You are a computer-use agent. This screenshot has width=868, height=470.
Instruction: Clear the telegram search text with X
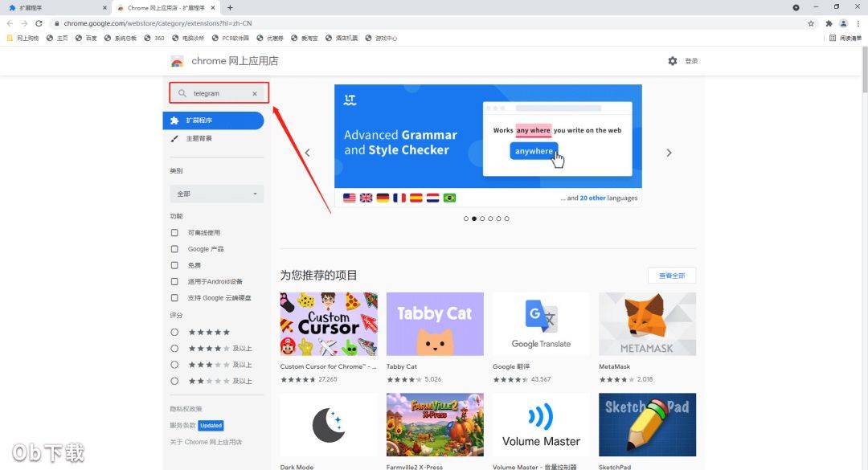tap(255, 93)
